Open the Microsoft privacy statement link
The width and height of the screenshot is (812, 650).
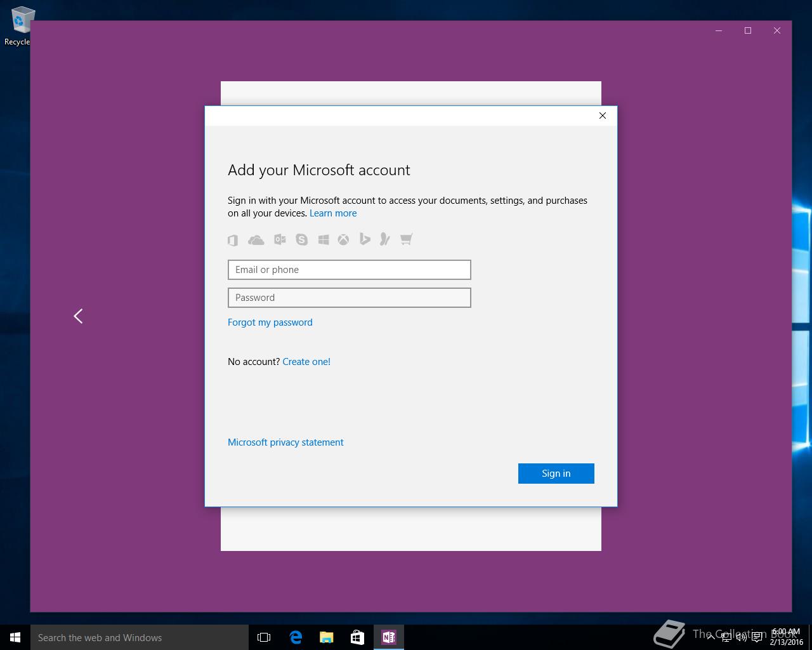pyautogui.click(x=285, y=442)
